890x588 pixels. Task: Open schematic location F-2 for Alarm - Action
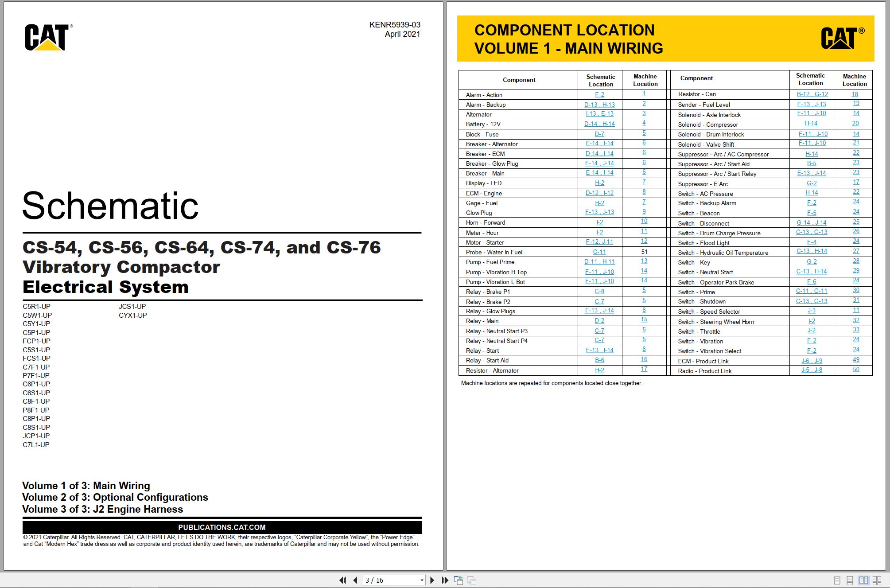599,94
